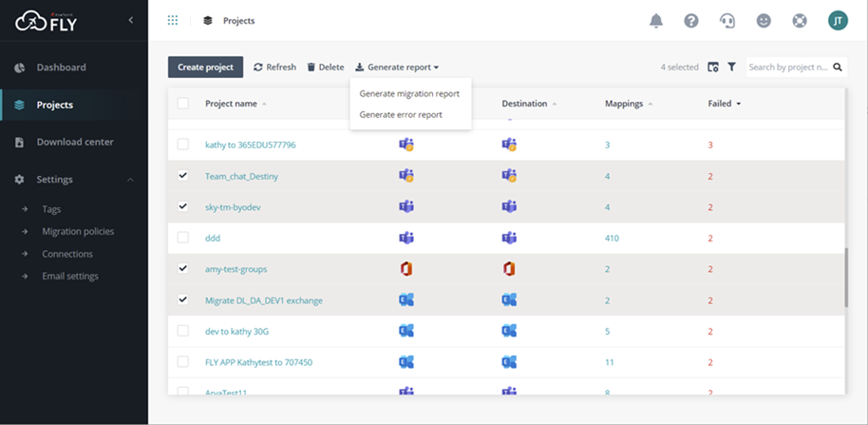Click the Delete button
The height and width of the screenshot is (425, 868).
326,68
